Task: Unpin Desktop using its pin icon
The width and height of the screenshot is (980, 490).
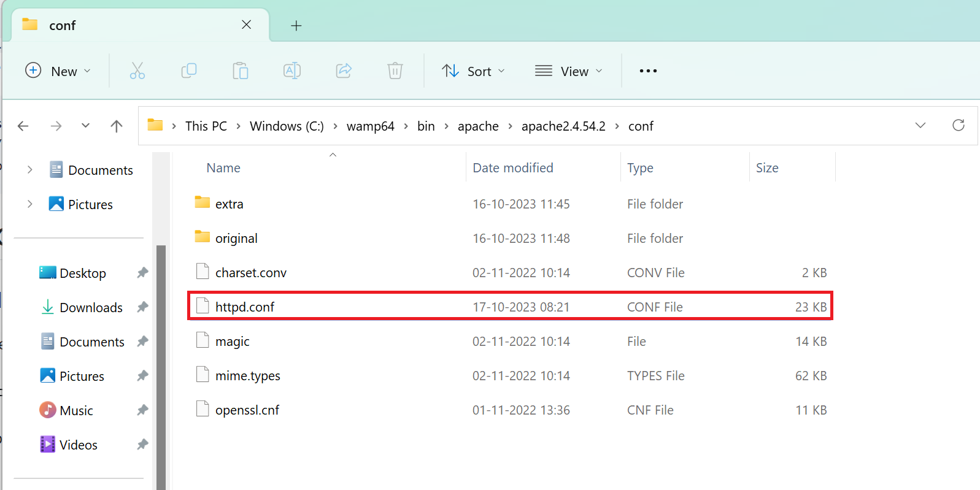Action: (142, 273)
